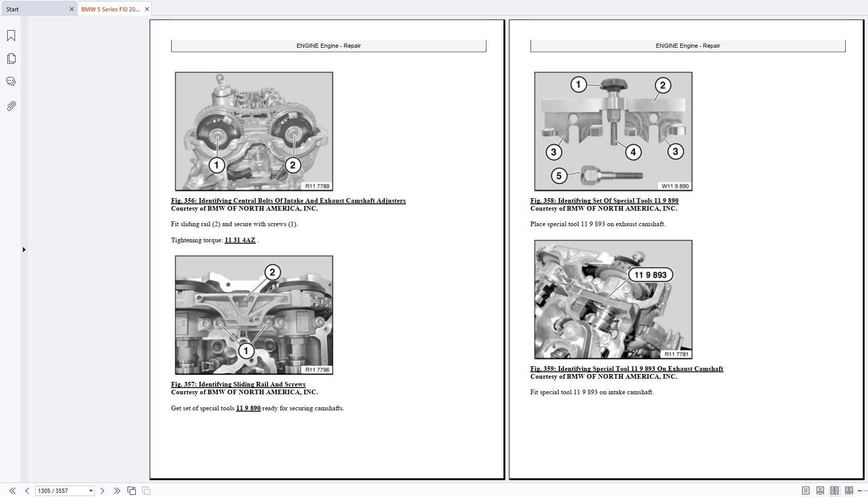
Task: Open the Comments panel
Action: coord(11,81)
